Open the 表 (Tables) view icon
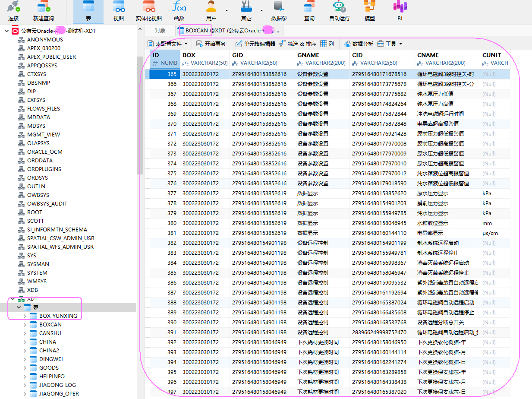The width and height of the screenshot is (532, 399). (x=88, y=11)
